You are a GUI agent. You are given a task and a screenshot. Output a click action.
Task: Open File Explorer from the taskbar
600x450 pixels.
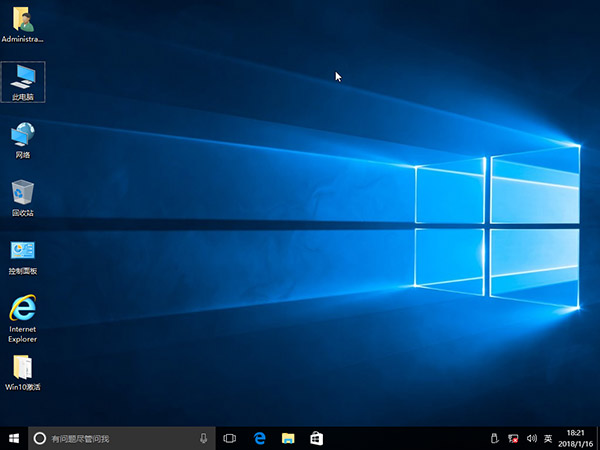pos(288,438)
